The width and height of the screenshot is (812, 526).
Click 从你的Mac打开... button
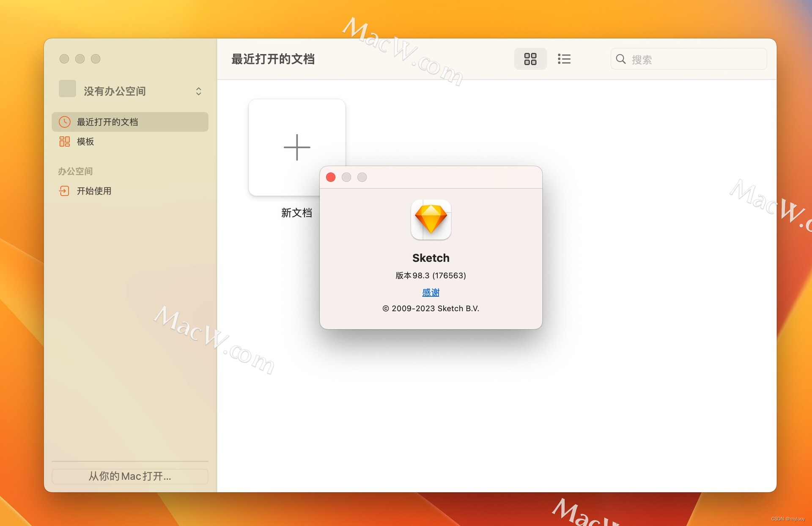(x=130, y=476)
